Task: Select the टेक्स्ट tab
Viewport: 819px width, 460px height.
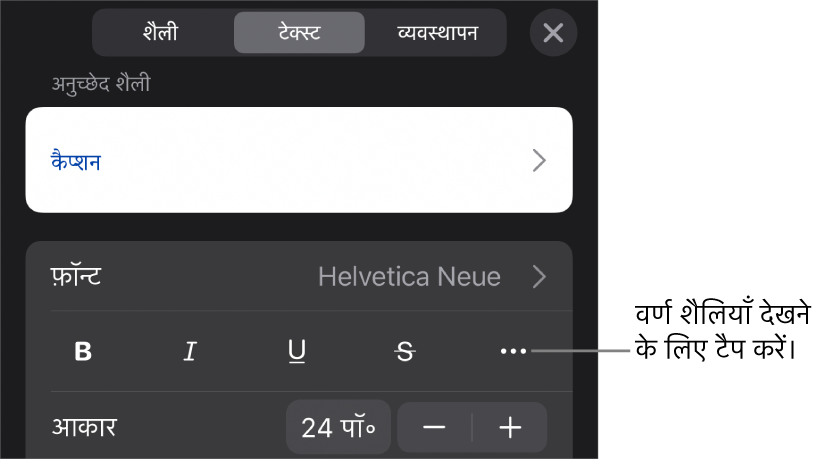Action: point(299,33)
